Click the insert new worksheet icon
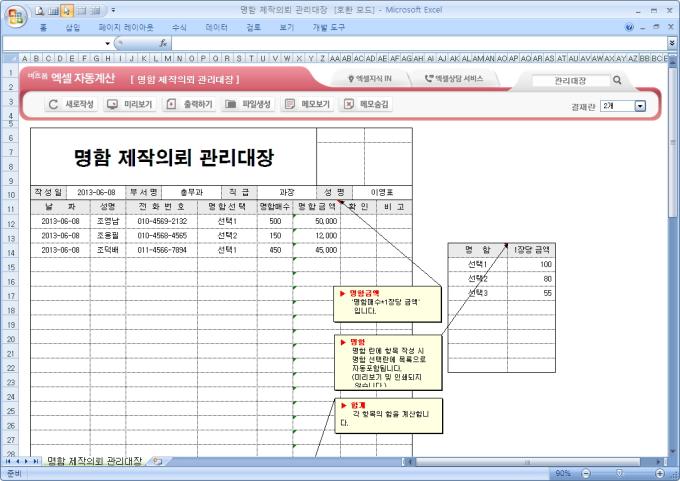This screenshot has height=481, width=680. (x=157, y=461)
